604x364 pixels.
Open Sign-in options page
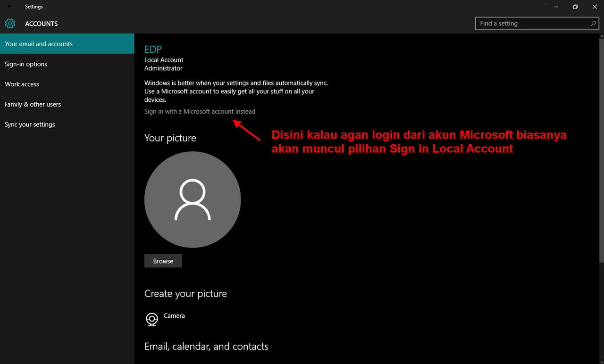(x=67, y=64)
